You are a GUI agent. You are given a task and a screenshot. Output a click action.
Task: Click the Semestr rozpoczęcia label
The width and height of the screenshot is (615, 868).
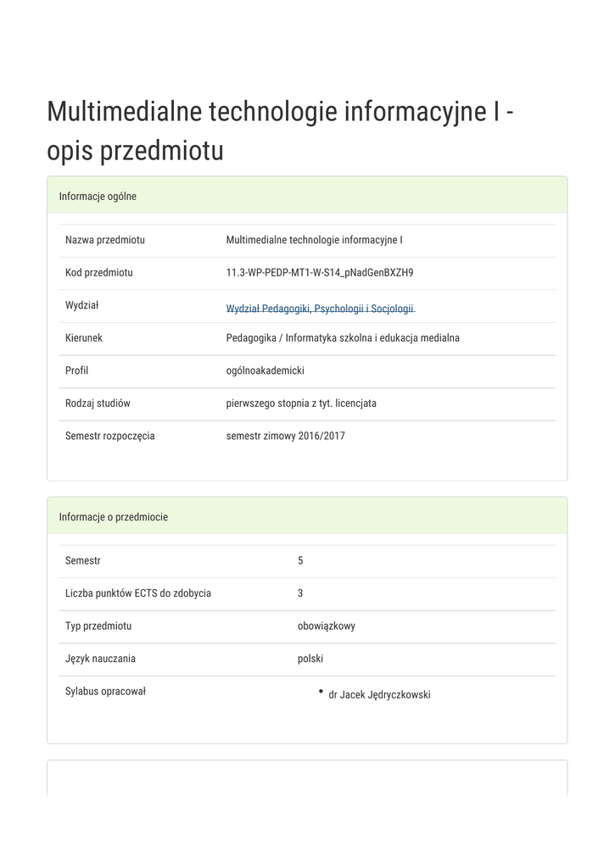[x=109, y=437]
